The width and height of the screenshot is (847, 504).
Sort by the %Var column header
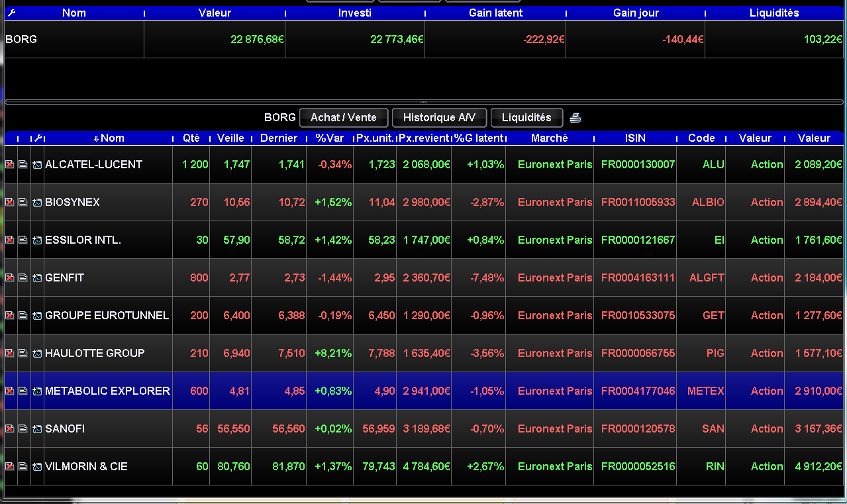pos(330,138)
